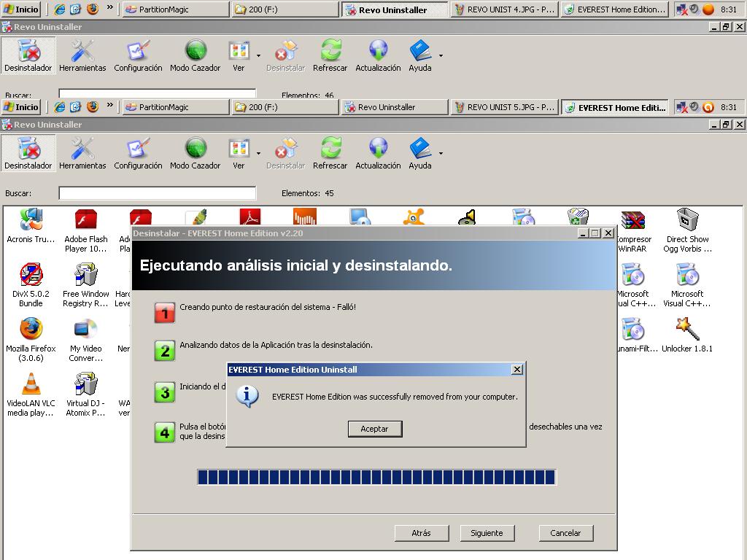Image resolution: width=747 pixels, height=560 pixels.
Task: Open Configuración in toolbar above Elementos: 45
Action: click(138, 153)
